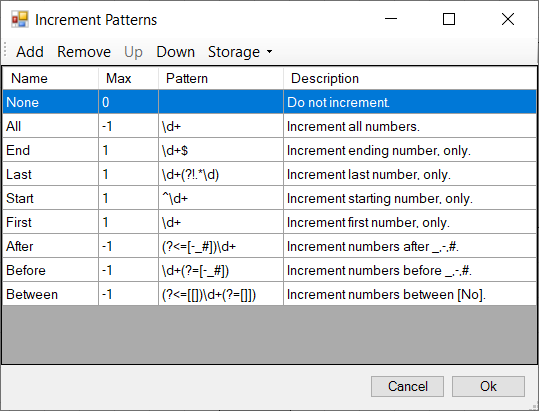Screen dimensions: 539x411
Task: Click the Storage dropdown arrow
Action: point(270,52)
